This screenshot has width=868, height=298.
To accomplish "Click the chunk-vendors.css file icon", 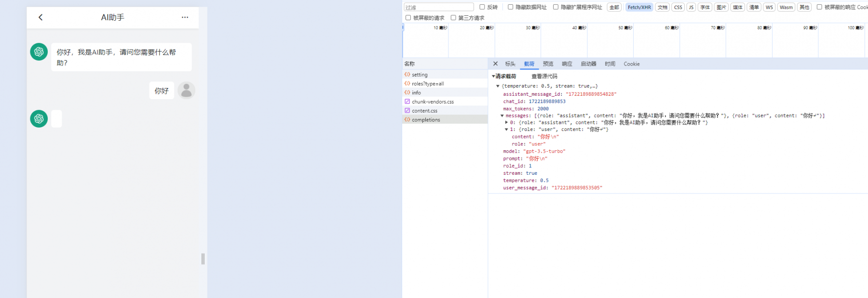I will pos(407,102).
